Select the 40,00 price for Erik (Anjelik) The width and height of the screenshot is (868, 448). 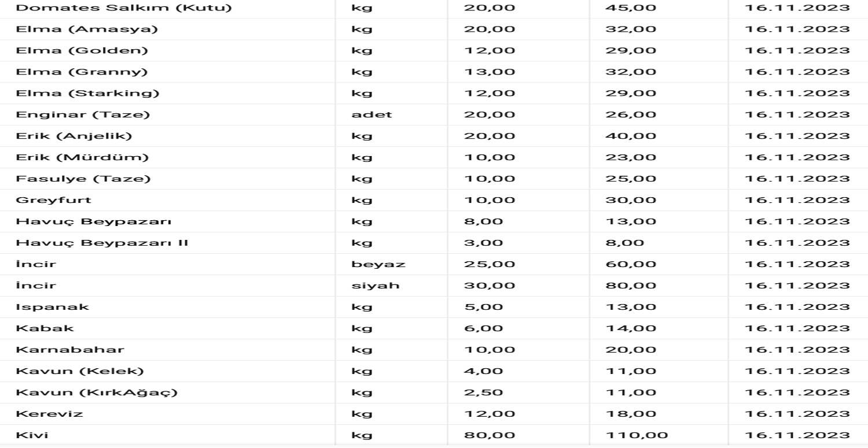[631, 136]
